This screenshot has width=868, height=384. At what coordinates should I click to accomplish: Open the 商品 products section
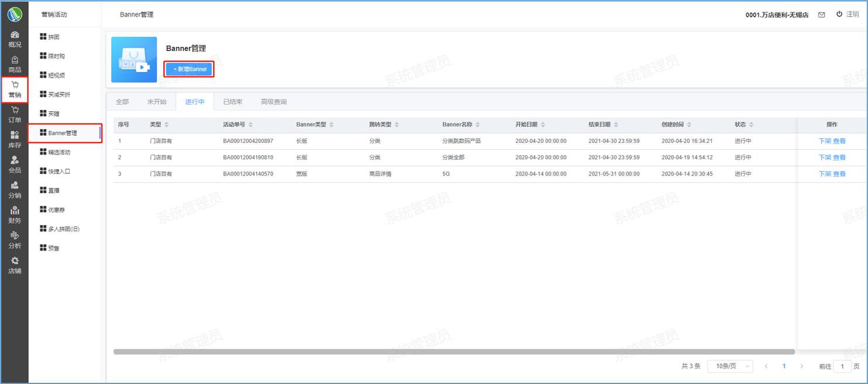[15, 64]
